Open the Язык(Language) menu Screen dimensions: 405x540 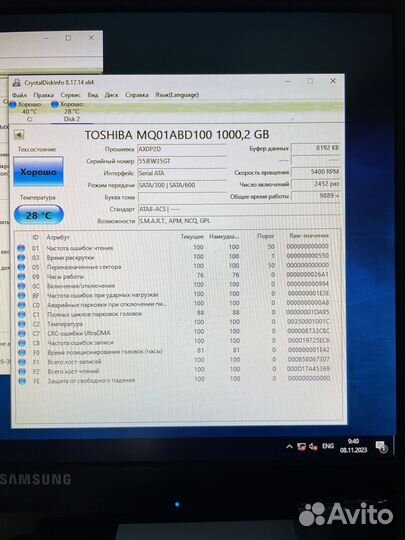tap(177, 95)
